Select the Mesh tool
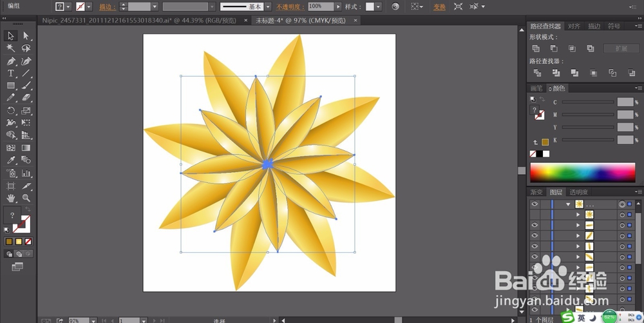Viewport: 644px width, 323px height. [x=11, y=148]
